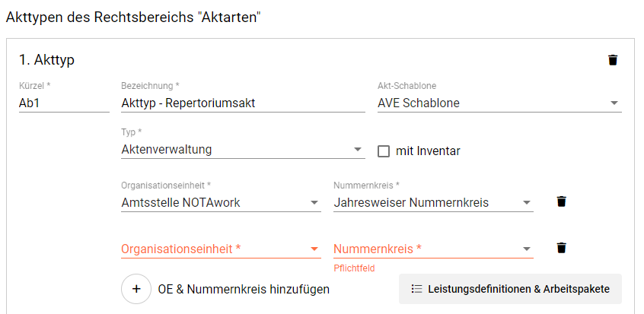Screen dimensions: 644x314
Task: Click the red Pflichtfeld error message
Action: pyautogui.click(x=354, y=268)
